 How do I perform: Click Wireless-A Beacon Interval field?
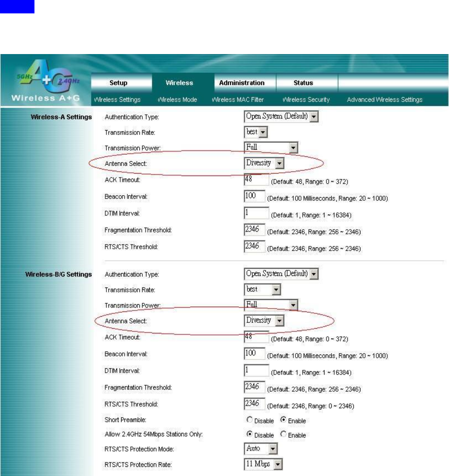(255, 196)
